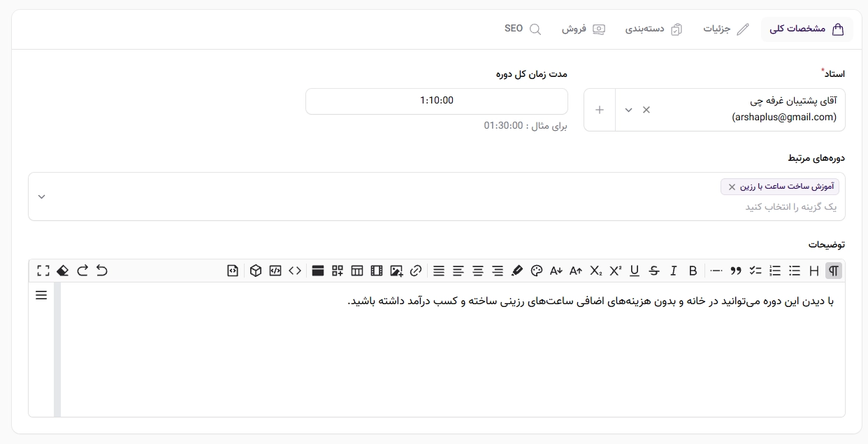
Task: Toggle the checklist (task list) format
Action: pos(755,271)
